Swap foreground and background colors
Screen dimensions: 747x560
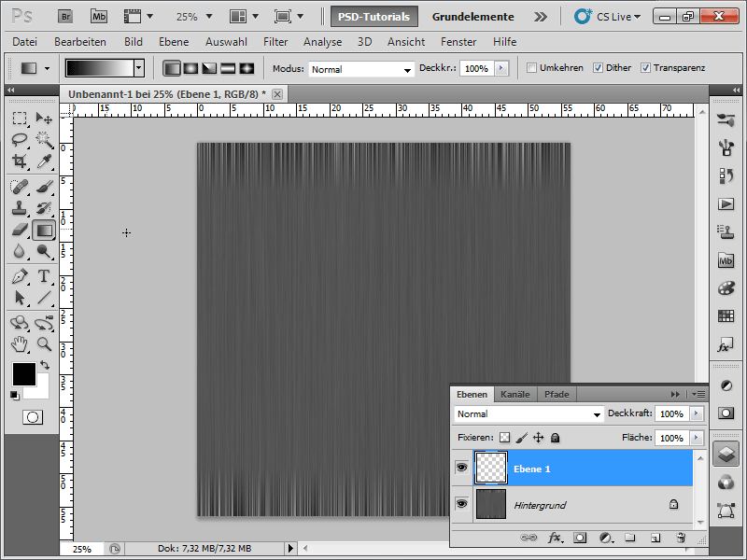click(x=45, y=365)
